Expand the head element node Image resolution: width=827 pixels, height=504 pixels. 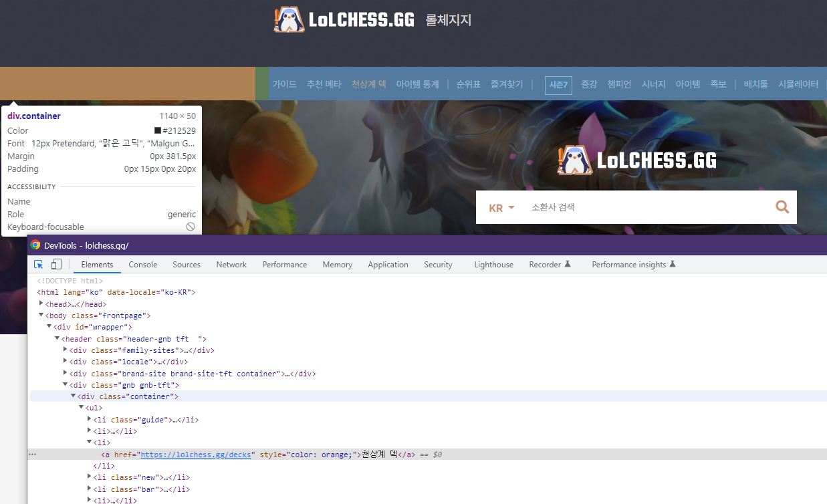pos(41,303)
